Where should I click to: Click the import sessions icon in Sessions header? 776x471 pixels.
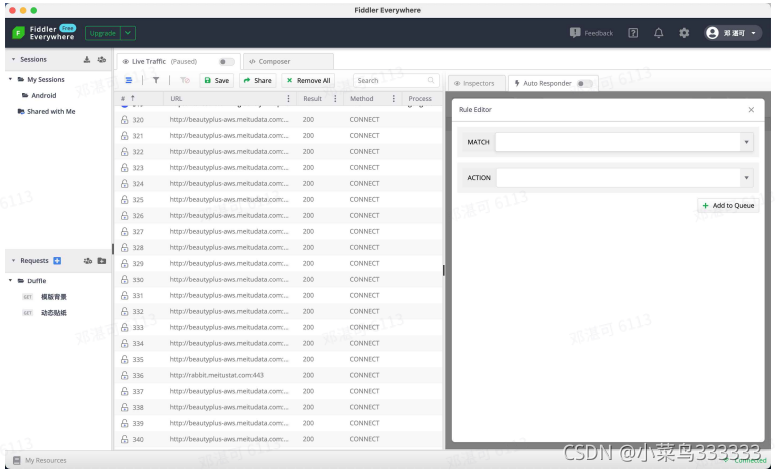pos(87,59)
